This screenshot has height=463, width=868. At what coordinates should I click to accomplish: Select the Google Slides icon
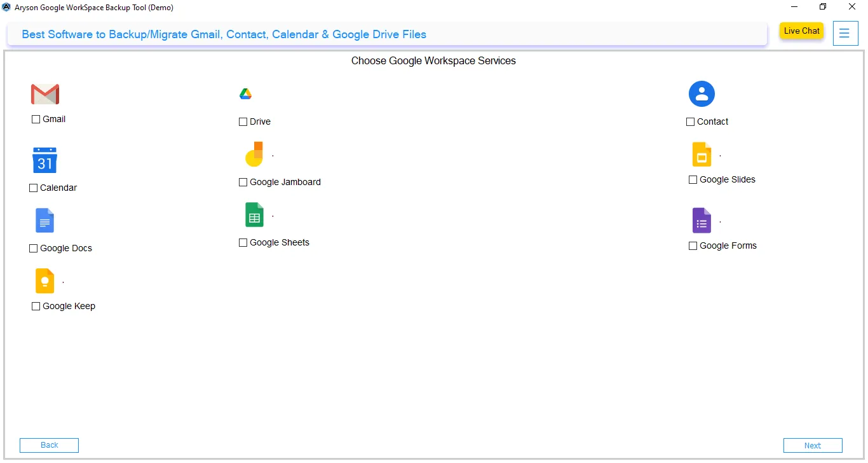pos(702,153)
